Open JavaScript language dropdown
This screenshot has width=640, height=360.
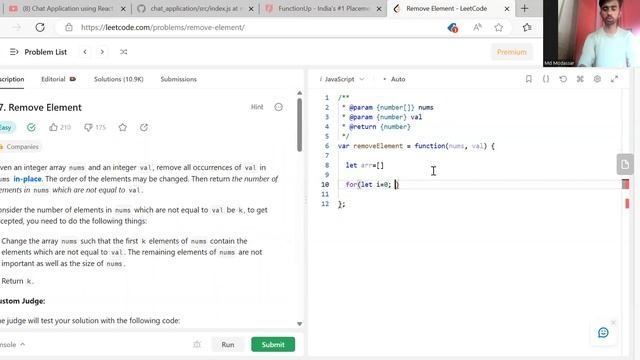tap(342, 79)
